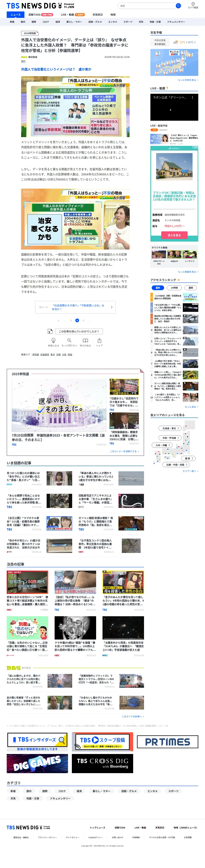Open the weather forecast map of Japan
This screenshot has height=868, width=205.
(174, 62)
